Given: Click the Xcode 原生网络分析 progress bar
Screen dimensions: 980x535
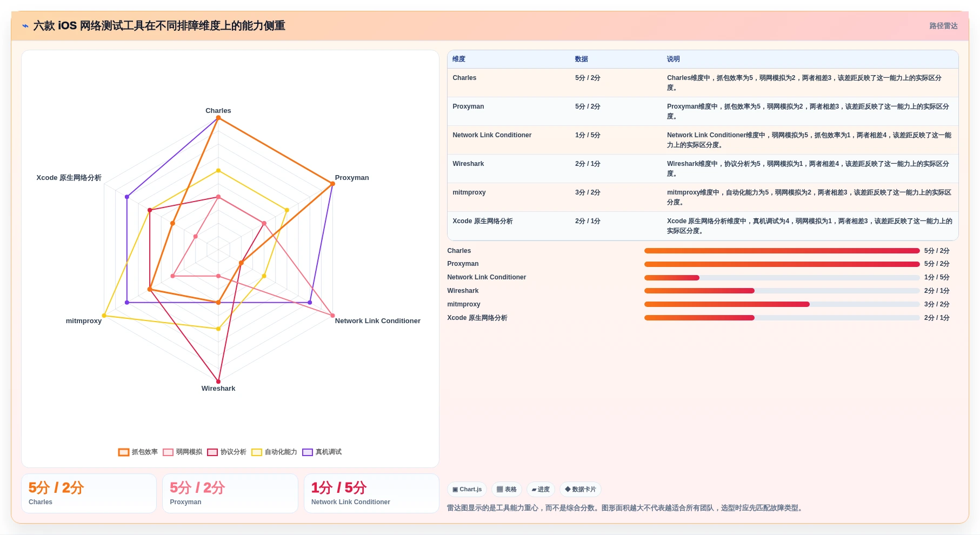Looking at the screenshot, I should [x=782, y=318].
